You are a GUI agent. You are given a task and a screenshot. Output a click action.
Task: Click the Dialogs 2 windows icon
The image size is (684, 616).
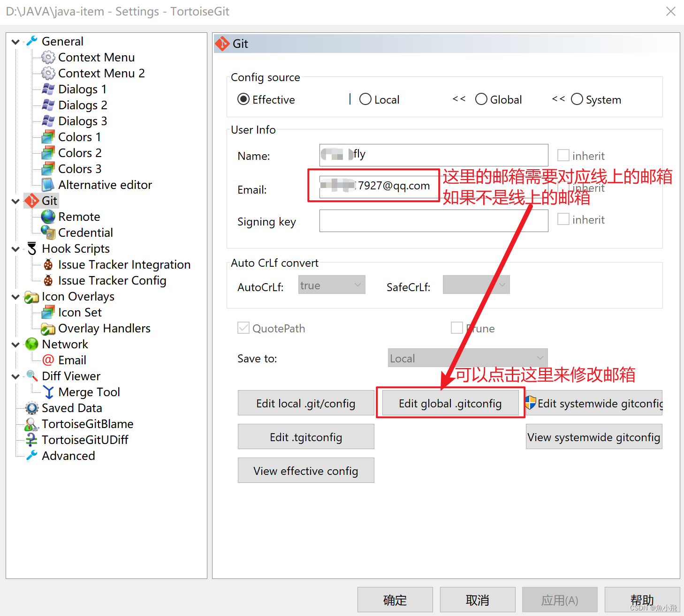pos(48,105)
